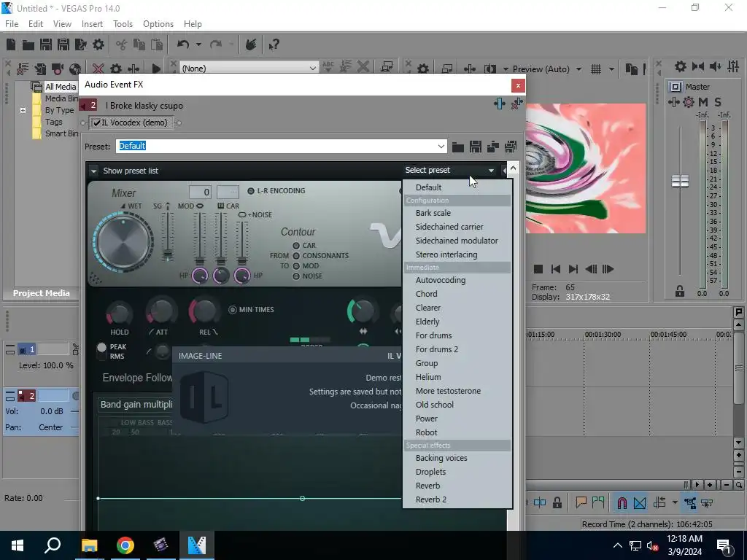This screenshot has width=747, height=560.
Task: Open the (None) dropdown in the toolbar
Action: [x=312, y=68]
